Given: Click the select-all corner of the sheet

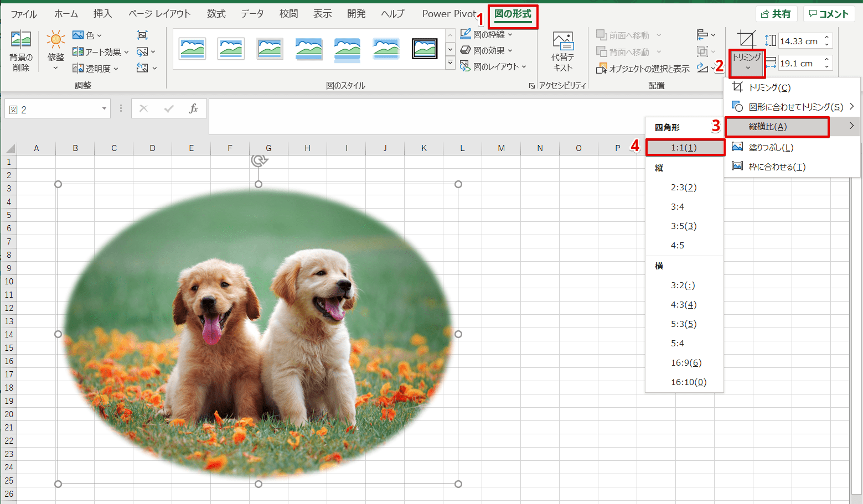Looking at the screenshot, I should click(10, 148).
